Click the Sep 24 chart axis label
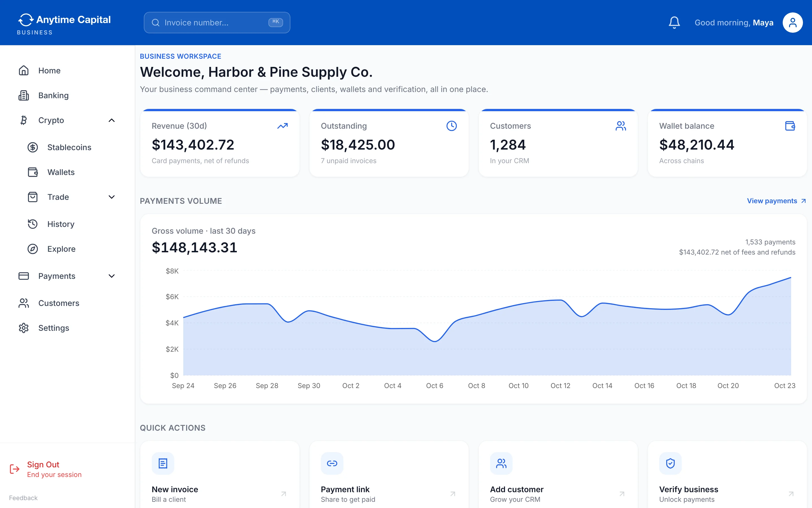 [183, 386]
